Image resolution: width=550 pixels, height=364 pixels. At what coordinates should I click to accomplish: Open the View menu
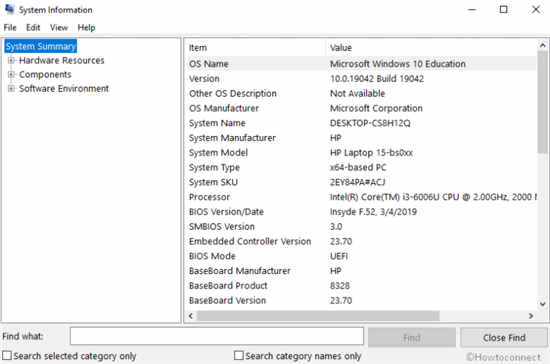coord(59,27)
